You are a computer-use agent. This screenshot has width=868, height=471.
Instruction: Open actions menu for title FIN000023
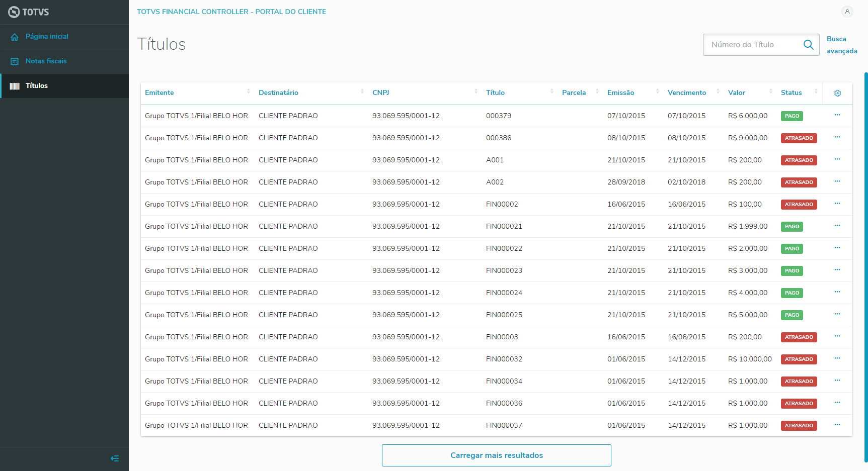pyautogui.click(x=837, y=270)
